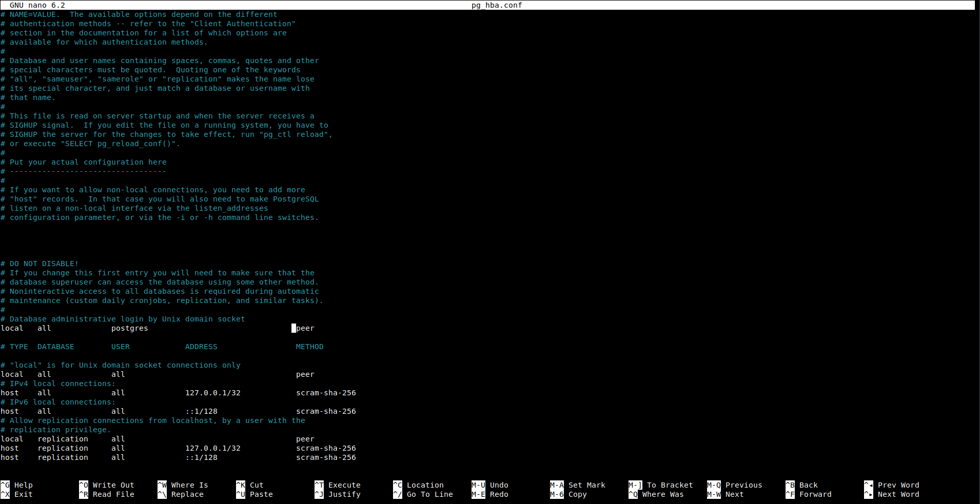Screen dimensions: 980x504
Task: Click the pg_hba.conf filename in the title bar
Action: pyautogui.click(x=496, y=5)
